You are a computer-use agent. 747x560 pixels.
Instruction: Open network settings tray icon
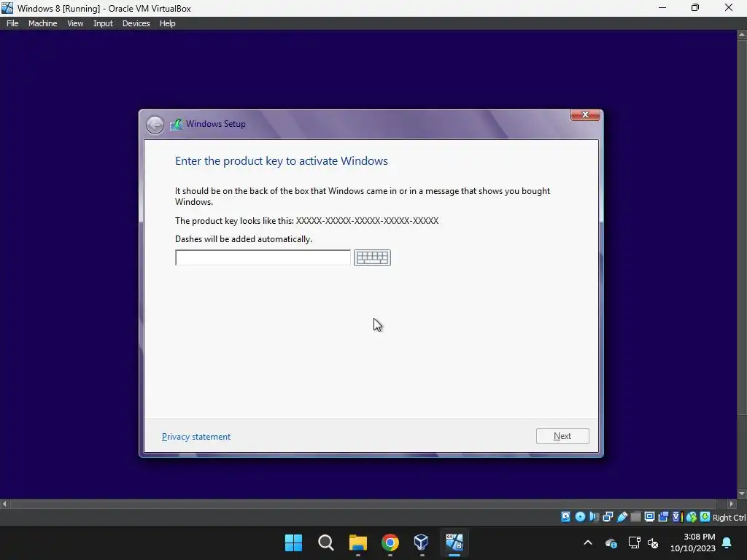[x=634, y=542]
